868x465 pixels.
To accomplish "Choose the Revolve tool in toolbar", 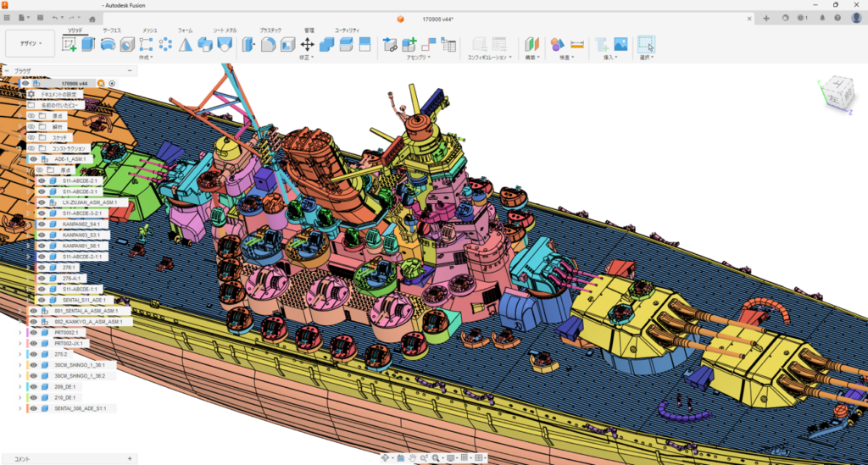I will tap(108, 44).
